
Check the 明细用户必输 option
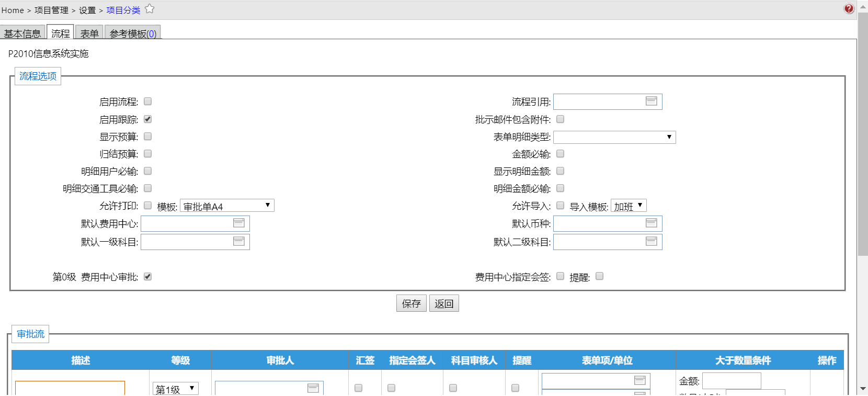click(148, 171)
